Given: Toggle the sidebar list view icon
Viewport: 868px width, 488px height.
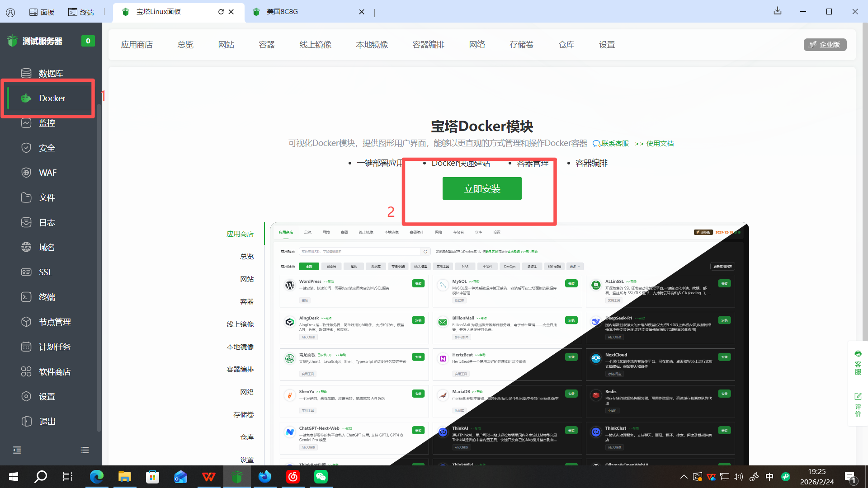Looking at the screenshot, I should 85,450.
